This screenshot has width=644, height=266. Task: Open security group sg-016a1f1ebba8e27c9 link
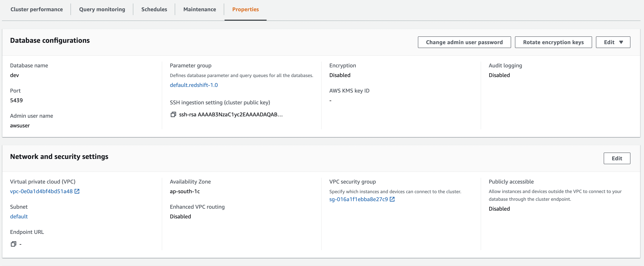point(358,199)
